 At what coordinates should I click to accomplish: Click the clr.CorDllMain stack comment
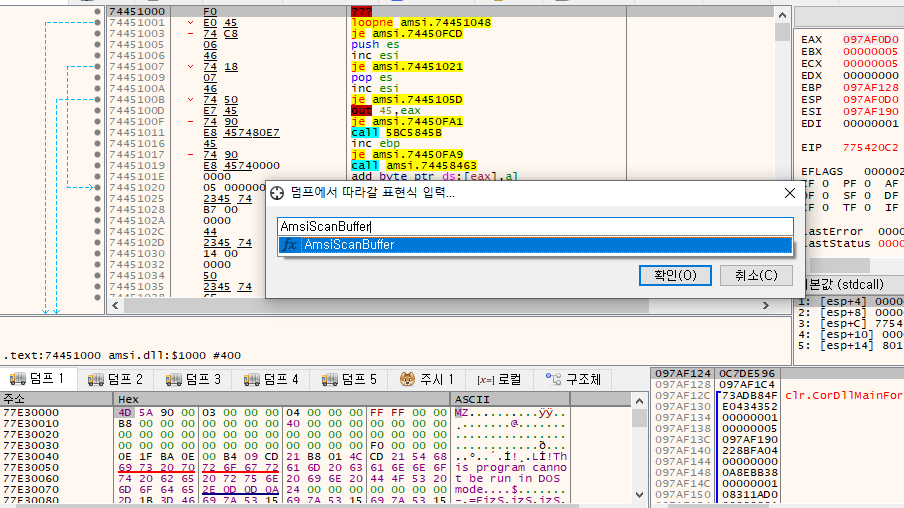click(843, 396)
